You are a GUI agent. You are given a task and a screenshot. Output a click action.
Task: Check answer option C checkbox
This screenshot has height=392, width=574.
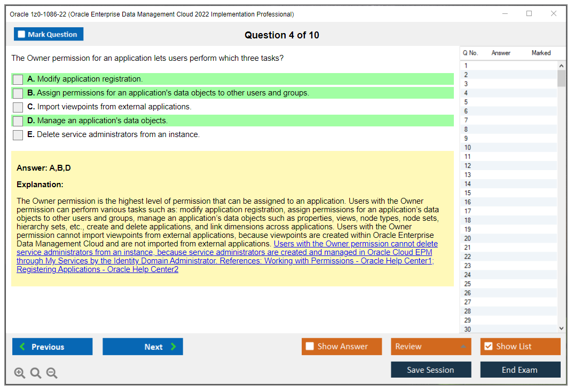[x=18, y=107]
